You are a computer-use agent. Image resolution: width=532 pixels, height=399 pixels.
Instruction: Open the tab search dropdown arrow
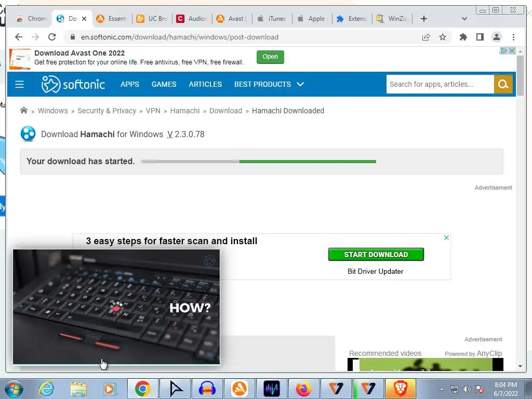click(x=464, y=19)
